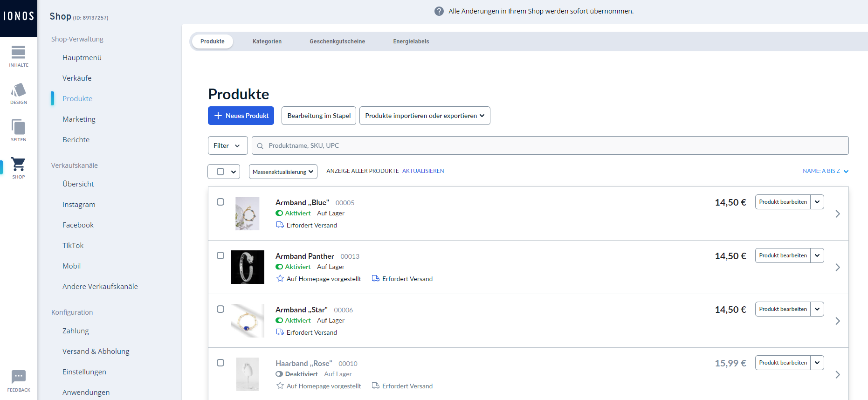The width and height of the screenshot is (868, 400).
Task: Click the IONOS logo
Action: 19,16
